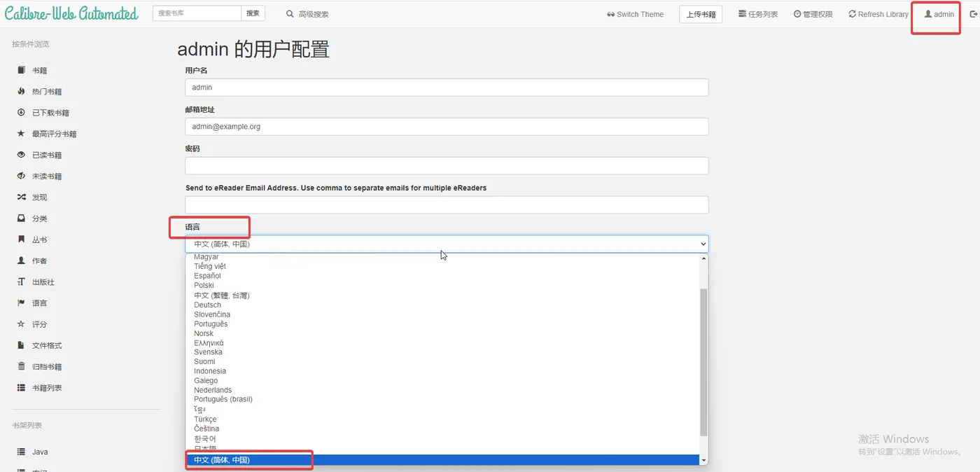Click the archived books icon
Viewport: 980px width, 472px height.
pos(21,366)
